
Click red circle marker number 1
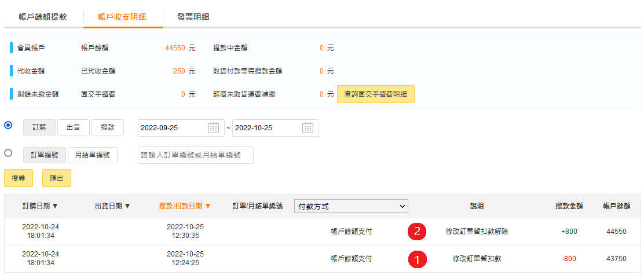click(416, 259)
